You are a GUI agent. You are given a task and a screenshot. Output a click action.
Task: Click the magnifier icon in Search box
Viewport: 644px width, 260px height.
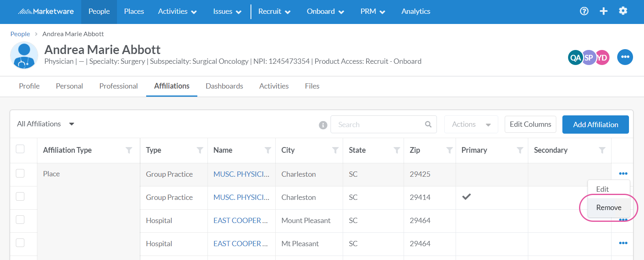pyautogui.click(x=428, y=124)
